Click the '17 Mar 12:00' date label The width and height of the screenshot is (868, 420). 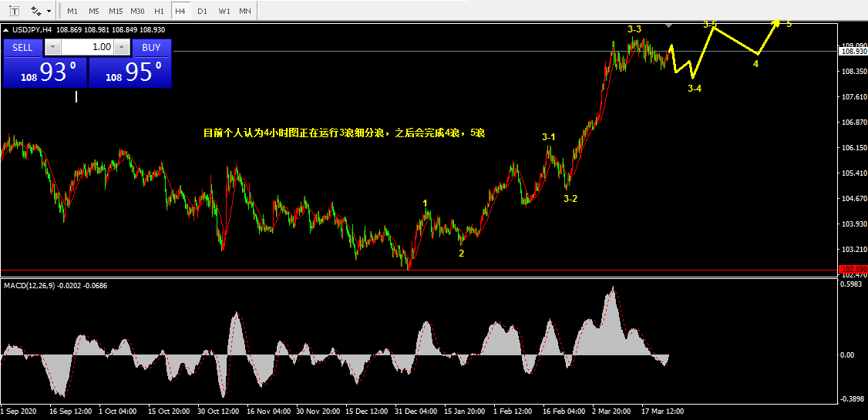663,412
